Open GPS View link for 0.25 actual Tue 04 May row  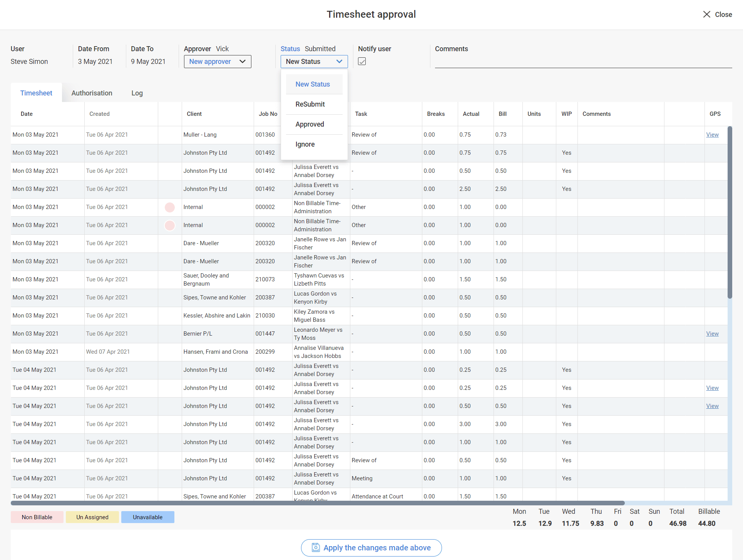712,388
